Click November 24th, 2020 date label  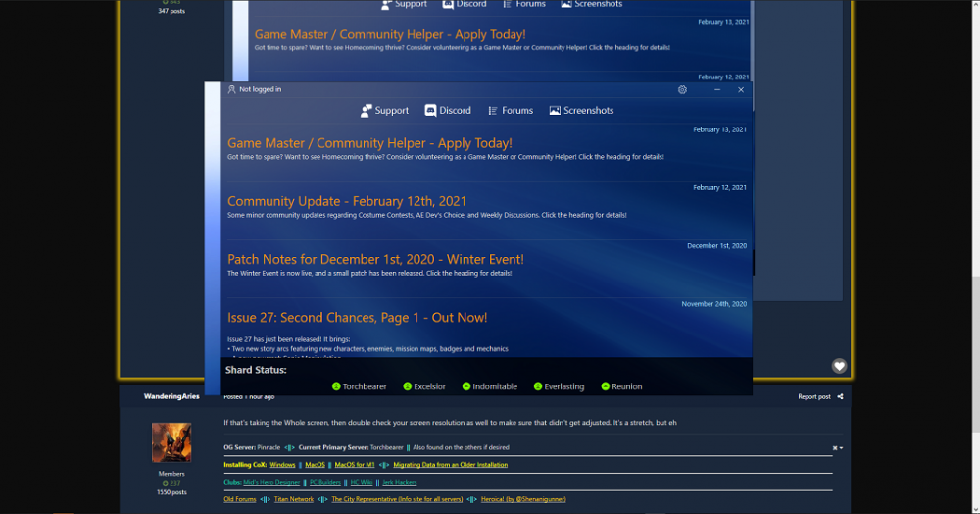pos(713,304)
